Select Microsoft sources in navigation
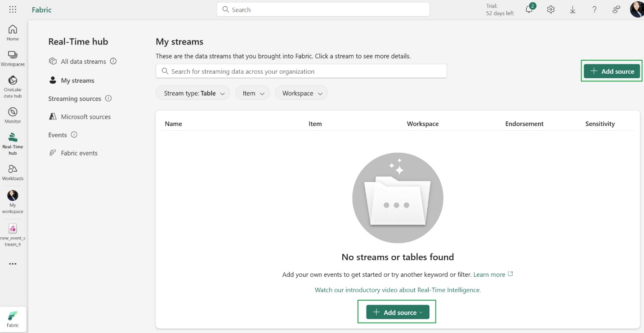644x333 pixels. point(80,117)
